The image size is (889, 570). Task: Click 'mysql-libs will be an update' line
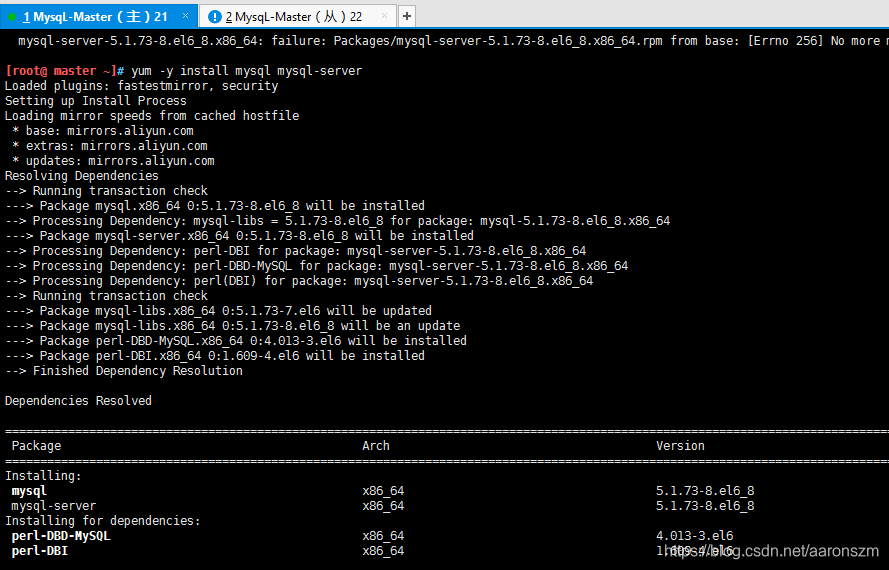[x=232, y=326]
